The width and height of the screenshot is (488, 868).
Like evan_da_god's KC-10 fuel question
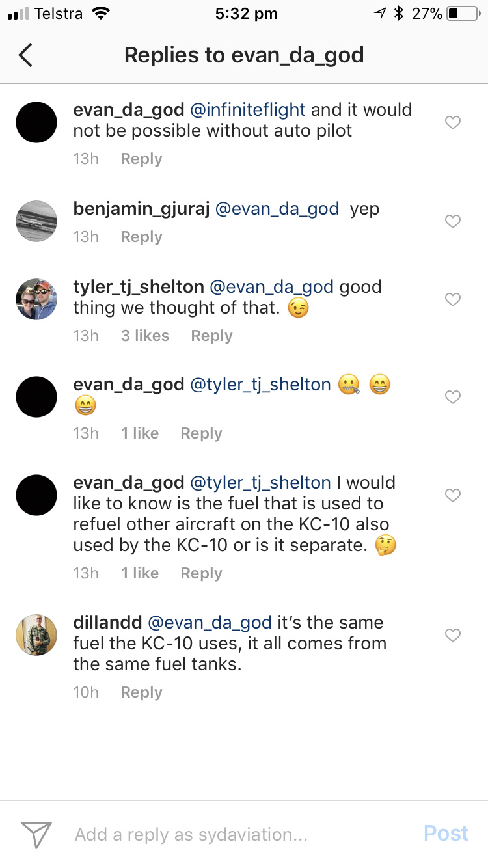click(453, 496)
